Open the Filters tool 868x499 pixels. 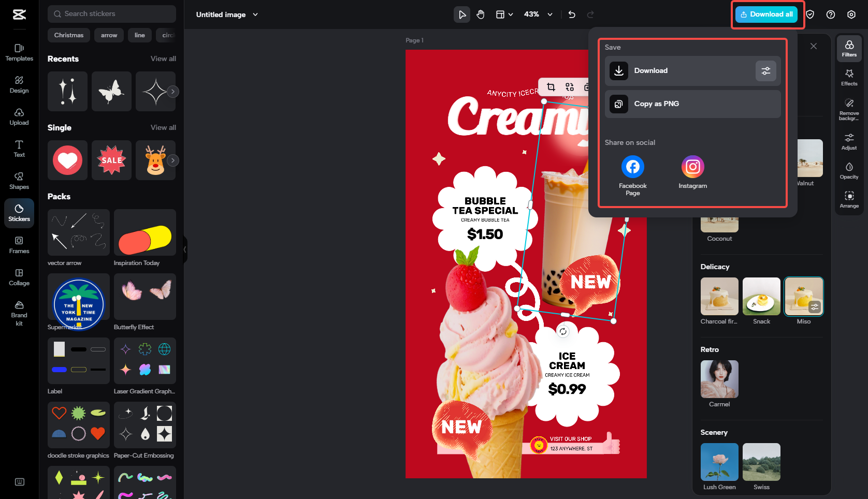(x=849, y=49)
